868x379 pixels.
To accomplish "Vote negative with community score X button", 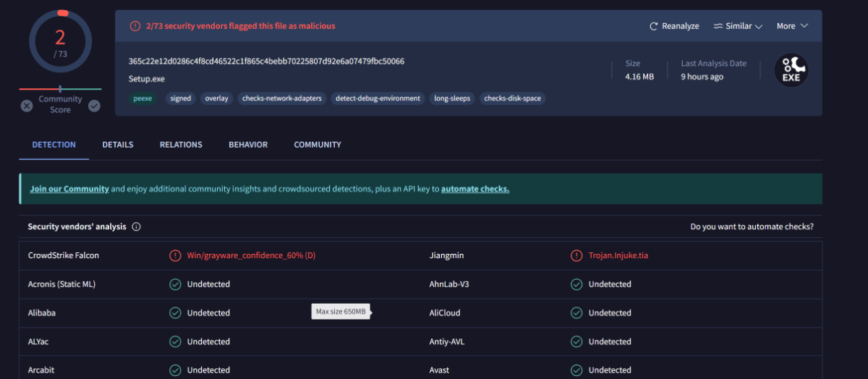I will pos(27,106).
